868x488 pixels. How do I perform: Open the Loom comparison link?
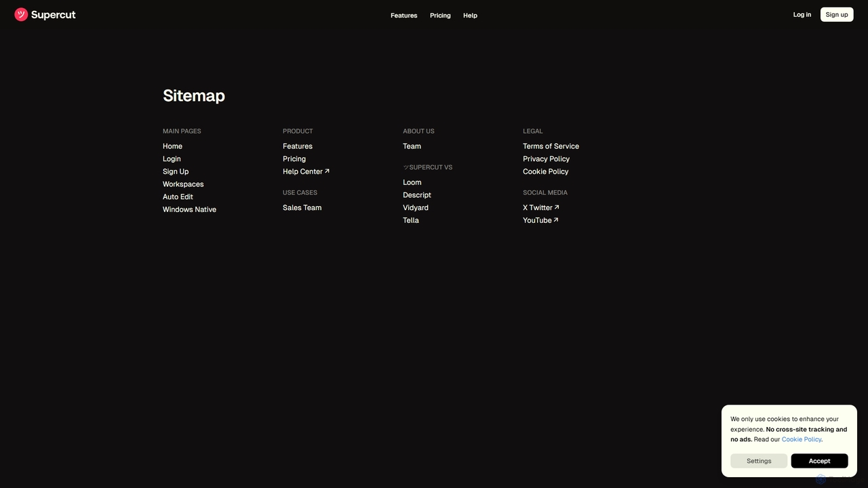(412, 182)
